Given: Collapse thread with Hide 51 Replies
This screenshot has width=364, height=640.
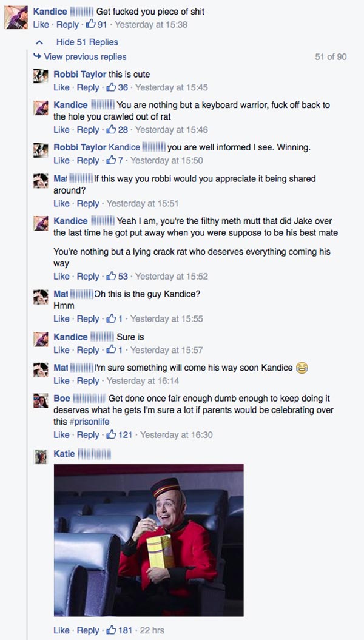Looking at the screenshot, I should pos(87,42).
